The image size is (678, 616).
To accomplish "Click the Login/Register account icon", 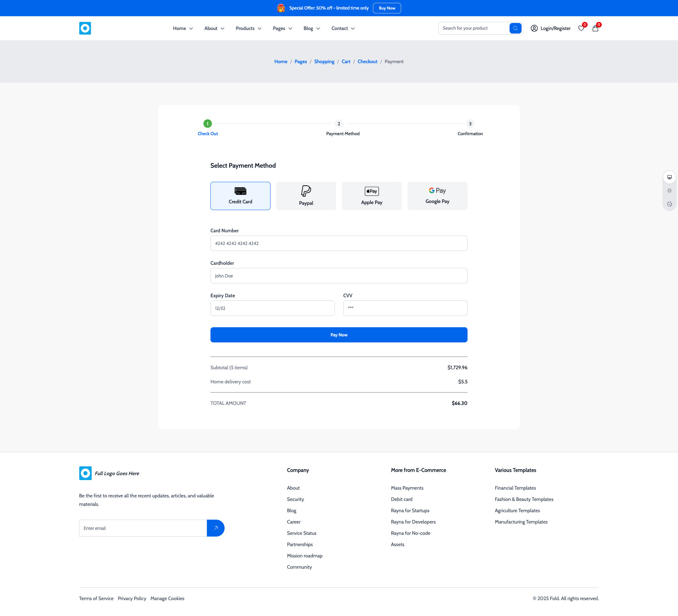I will pyautogui.click(x=534, y=28).
